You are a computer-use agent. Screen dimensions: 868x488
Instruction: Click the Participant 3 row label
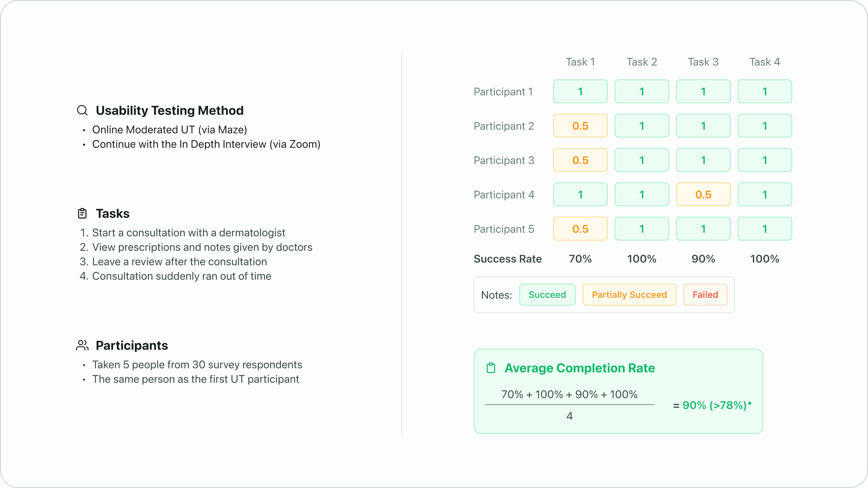click(x=504, y=160)
